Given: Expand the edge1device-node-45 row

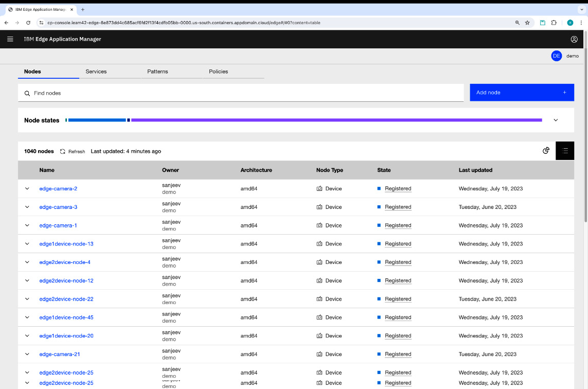Looking at the screenshot, I should tap(27, 317).
